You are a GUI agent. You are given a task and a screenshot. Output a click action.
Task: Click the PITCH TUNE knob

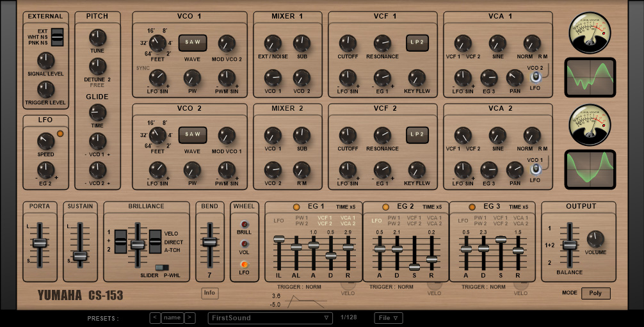click(x=97, y=37)
